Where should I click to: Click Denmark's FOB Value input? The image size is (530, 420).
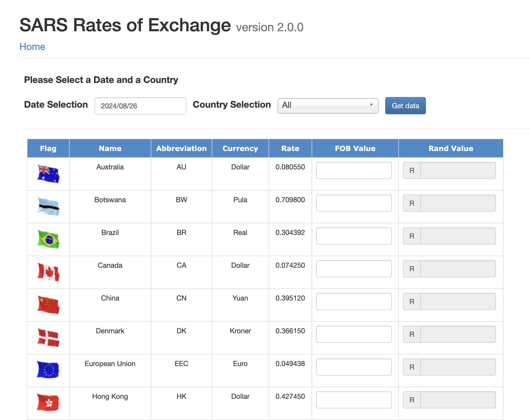point(354,334)
